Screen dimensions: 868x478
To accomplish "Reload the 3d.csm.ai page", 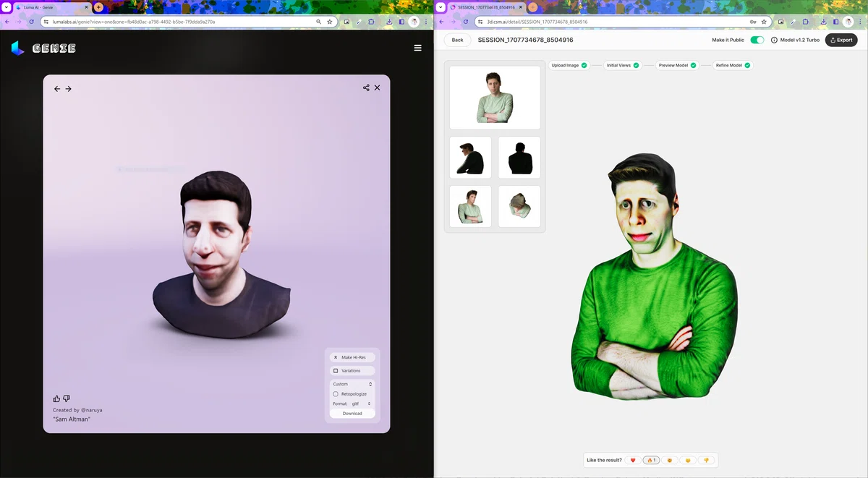I will pyautogui.click(x=465, y=22).
